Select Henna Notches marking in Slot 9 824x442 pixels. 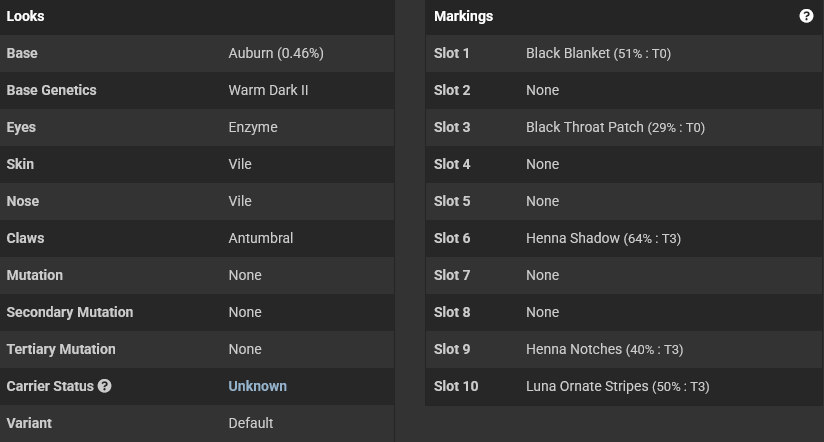(604, 349)
